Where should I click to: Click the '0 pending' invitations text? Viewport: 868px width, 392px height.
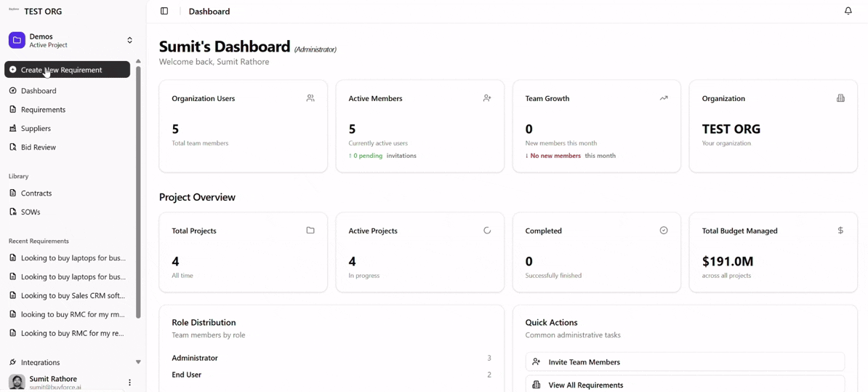[366, 156]
